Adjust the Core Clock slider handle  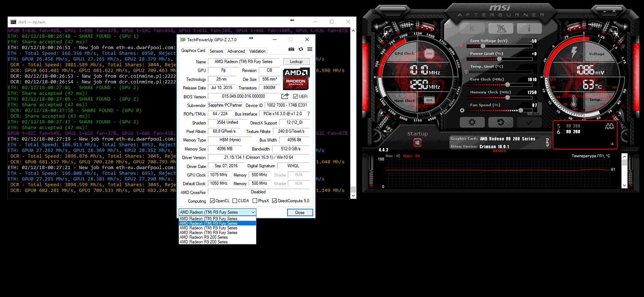507,85
